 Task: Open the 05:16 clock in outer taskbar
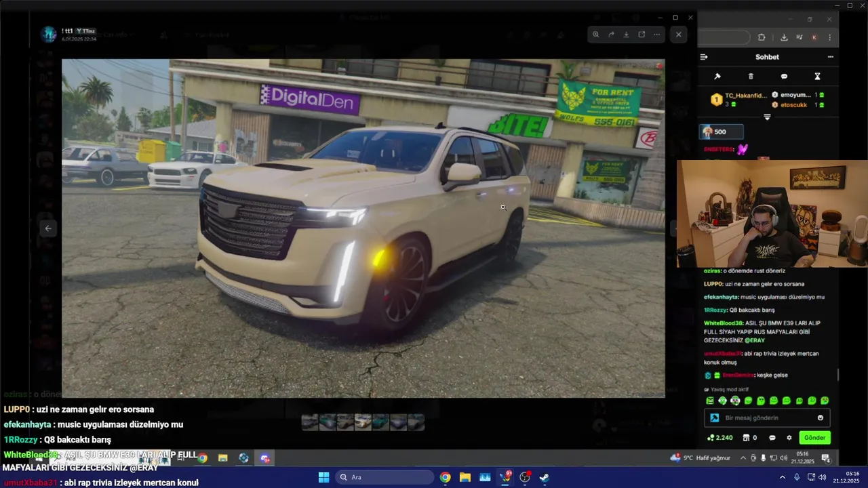[x=846, y=477]
